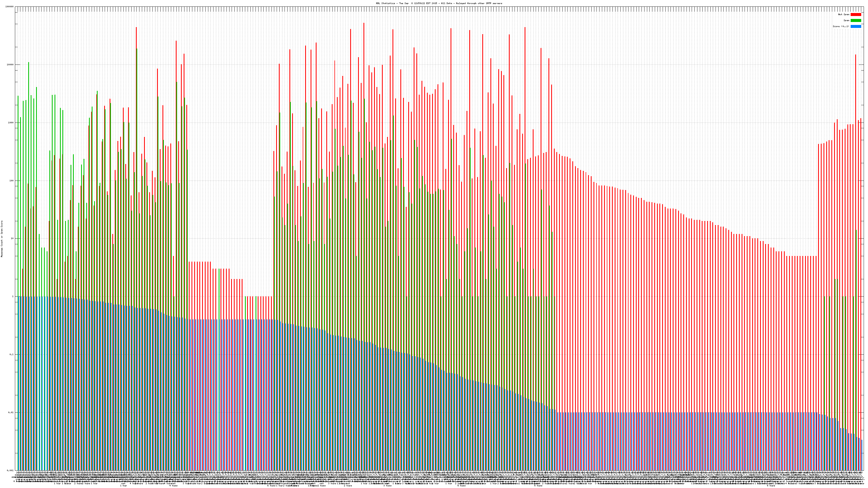The width and height of the screenshot is (868, 488).
Task: Click the 1 y-axis tick label
Action: 13,296
